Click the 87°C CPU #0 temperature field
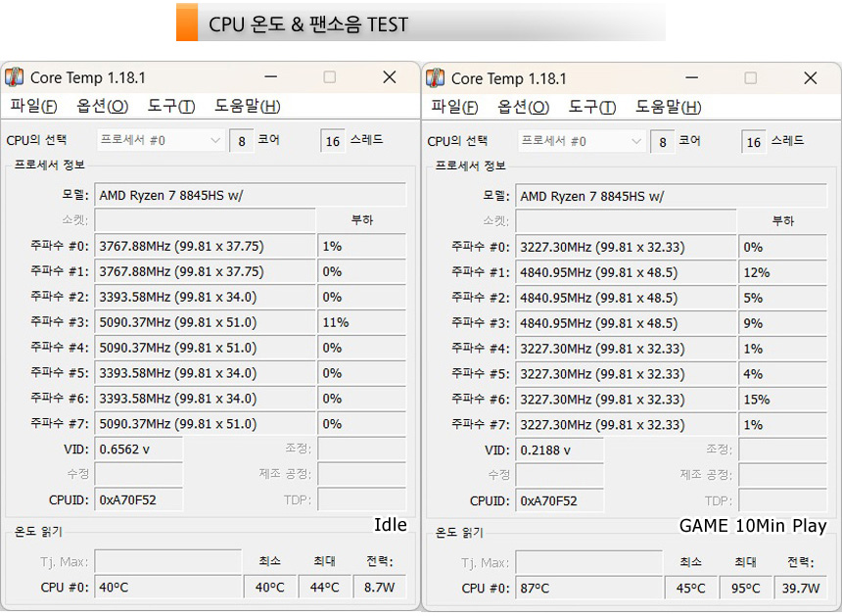 588,588
